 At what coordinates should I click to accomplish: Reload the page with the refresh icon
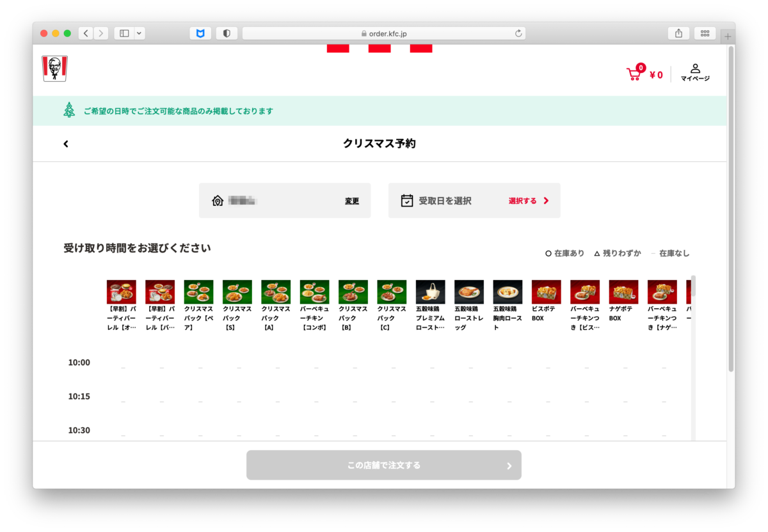coord(517,33)
